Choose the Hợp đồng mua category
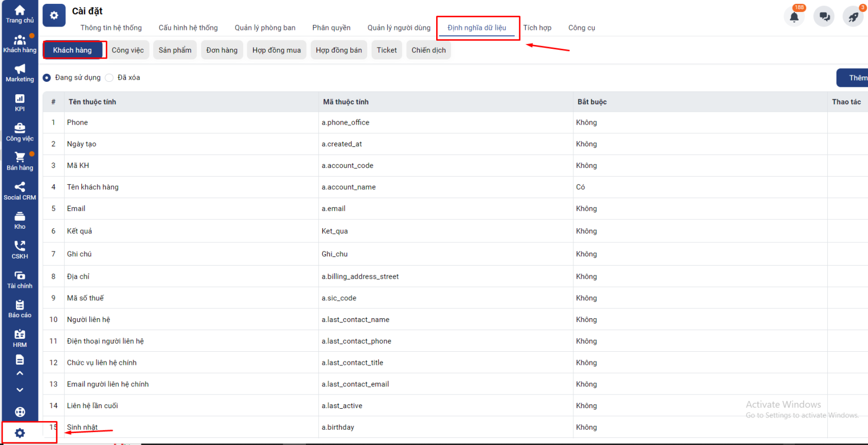 pyautogui.click(x=276, y=50)
